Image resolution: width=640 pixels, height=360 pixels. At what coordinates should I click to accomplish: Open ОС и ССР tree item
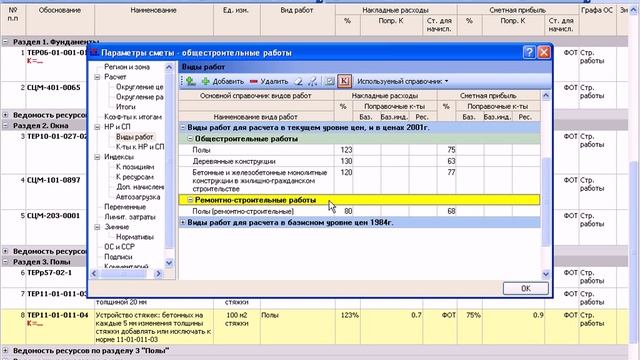click(119, 247)
